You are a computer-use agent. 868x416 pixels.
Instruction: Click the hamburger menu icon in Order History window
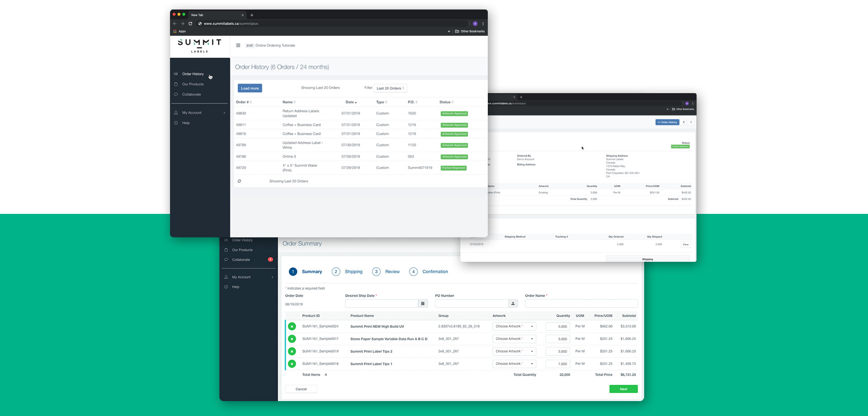(238, 45)
